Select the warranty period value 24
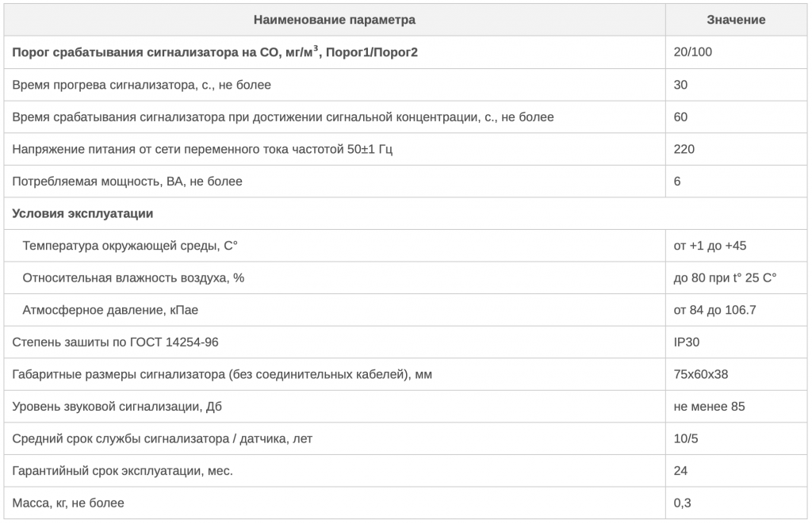This screenshot has width=812, height=524. [x=680, y=471]
